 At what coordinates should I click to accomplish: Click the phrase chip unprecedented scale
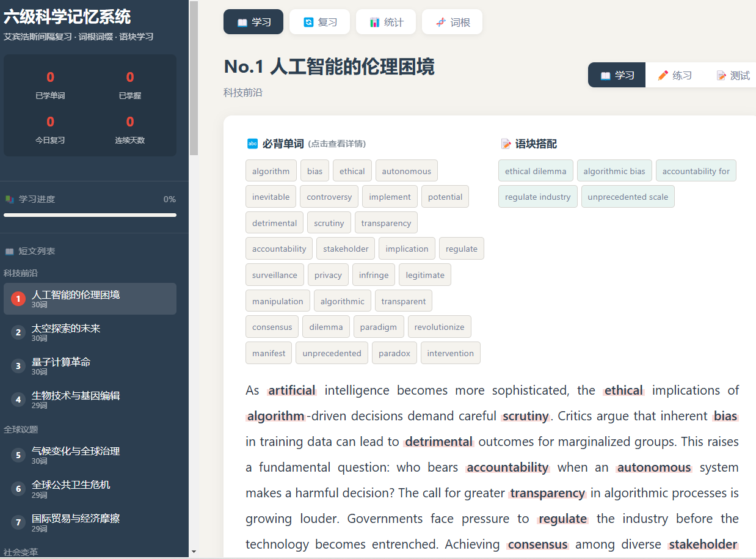tap(628, 197)
